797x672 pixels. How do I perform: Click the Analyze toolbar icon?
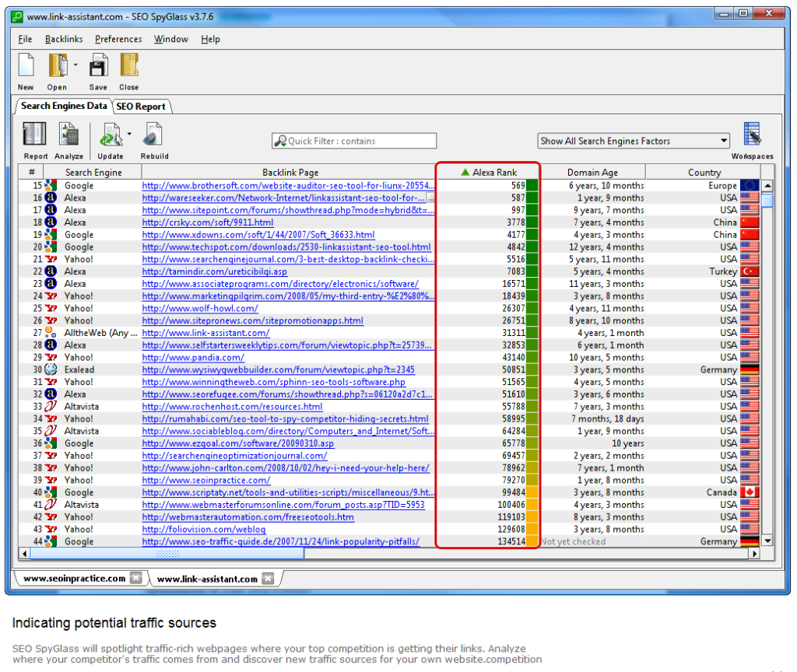click(68, 135)
